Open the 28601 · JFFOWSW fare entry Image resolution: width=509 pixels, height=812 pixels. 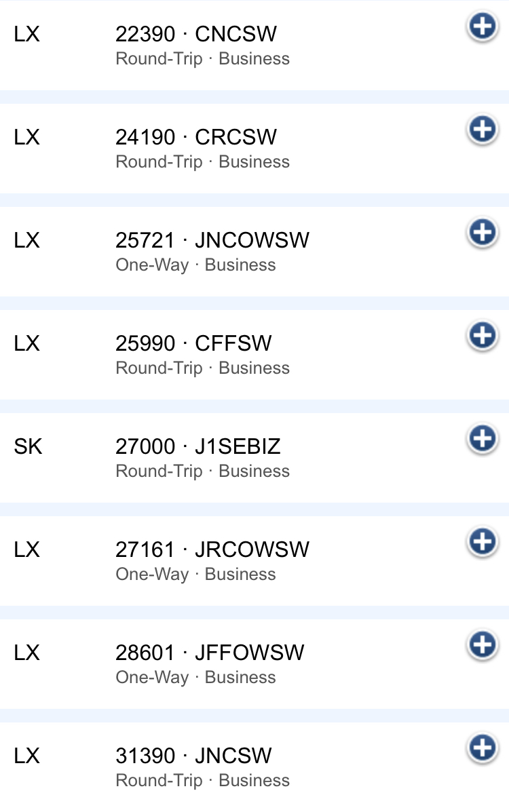[210, 653]
